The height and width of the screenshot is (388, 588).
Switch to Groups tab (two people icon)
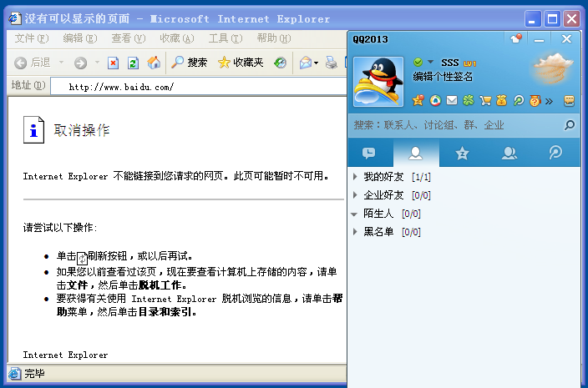click(x=509, y=153)
